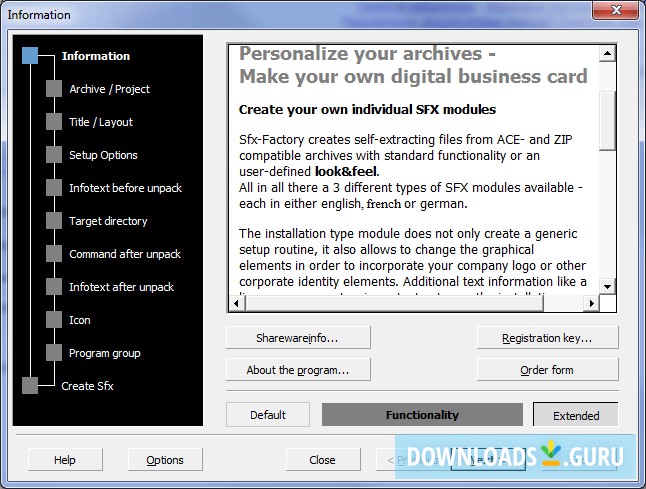This screenshot has width=646, height=489.
Task: Go to Archive / Project step
Action: tap(109, 89)
